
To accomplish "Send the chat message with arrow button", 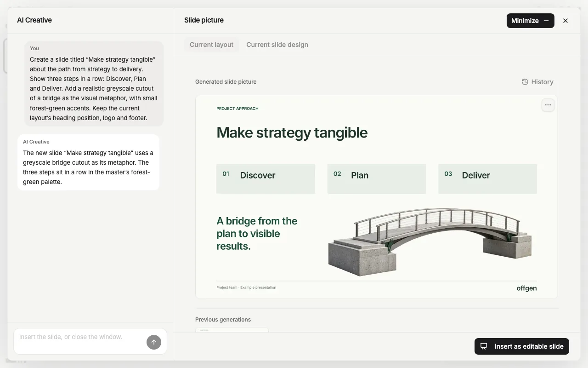I will (154, 342).
